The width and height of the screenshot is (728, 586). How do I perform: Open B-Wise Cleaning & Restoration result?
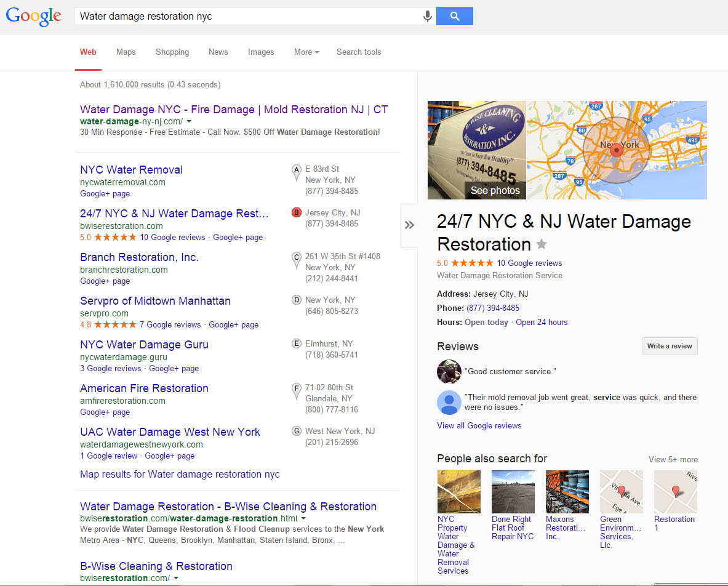(x=156, y=566)
